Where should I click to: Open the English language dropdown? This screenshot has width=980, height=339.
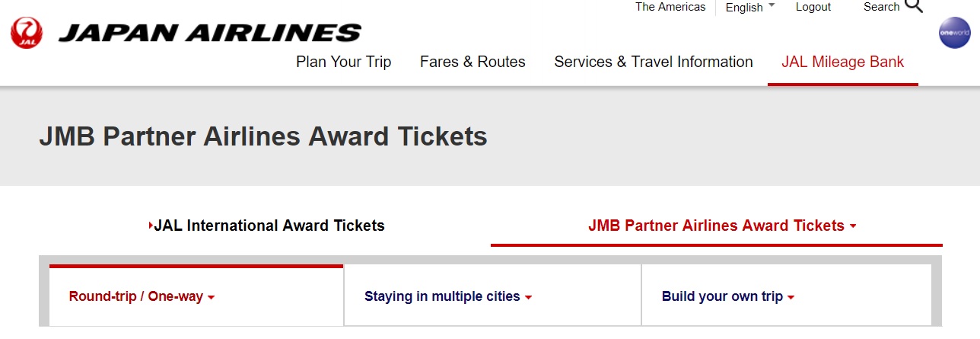[750, 7]
